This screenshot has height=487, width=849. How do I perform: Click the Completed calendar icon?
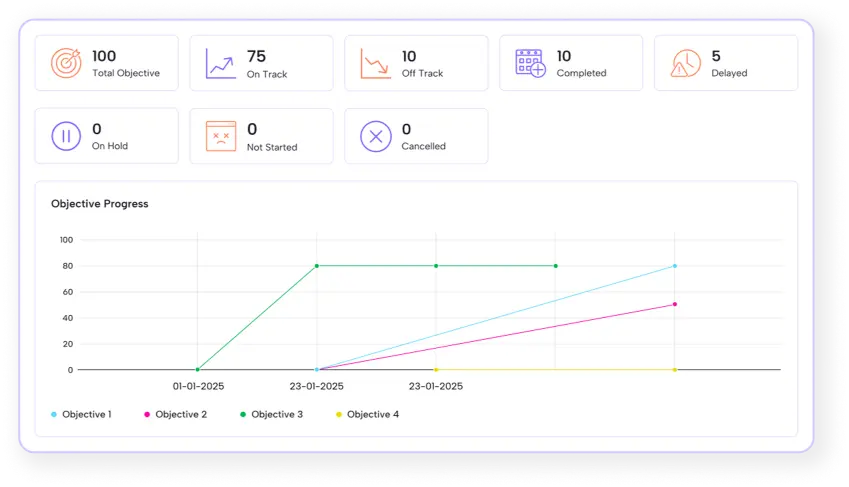coord(530,64)
